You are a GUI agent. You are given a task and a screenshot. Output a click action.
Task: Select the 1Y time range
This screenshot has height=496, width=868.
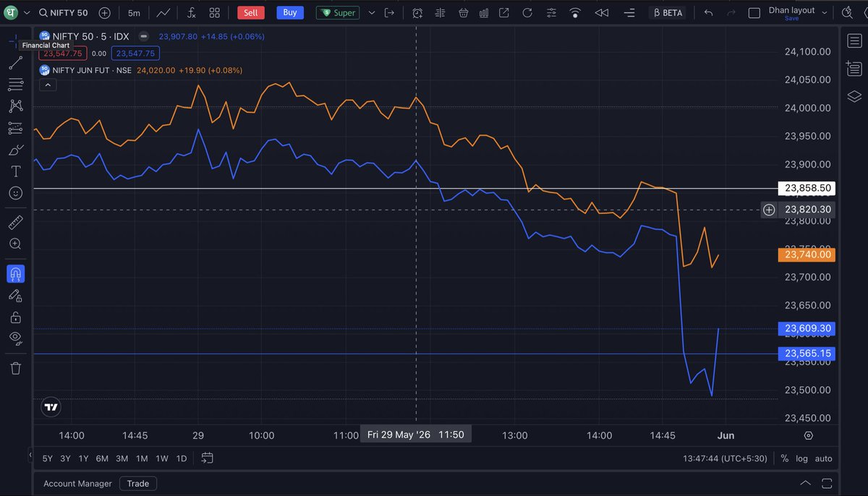point(84,458)
